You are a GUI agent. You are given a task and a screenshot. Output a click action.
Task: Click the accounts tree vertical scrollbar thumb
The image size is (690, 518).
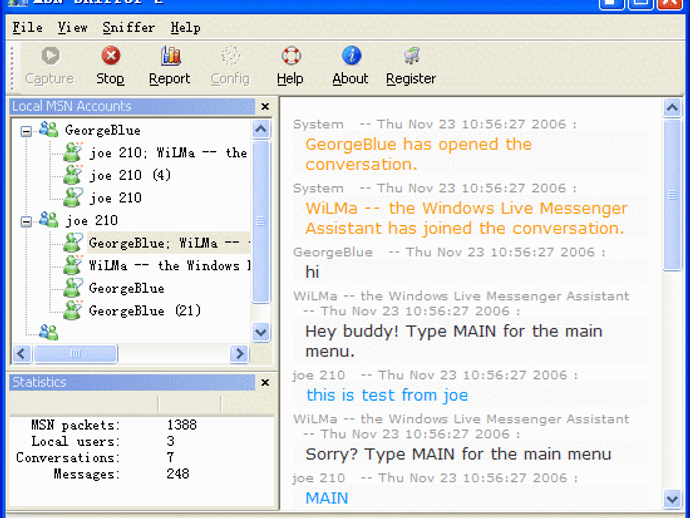(261, 221)
